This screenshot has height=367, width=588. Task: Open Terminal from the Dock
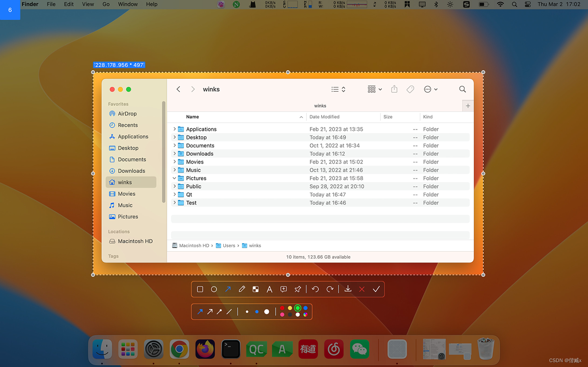click(x=231, y=349)
